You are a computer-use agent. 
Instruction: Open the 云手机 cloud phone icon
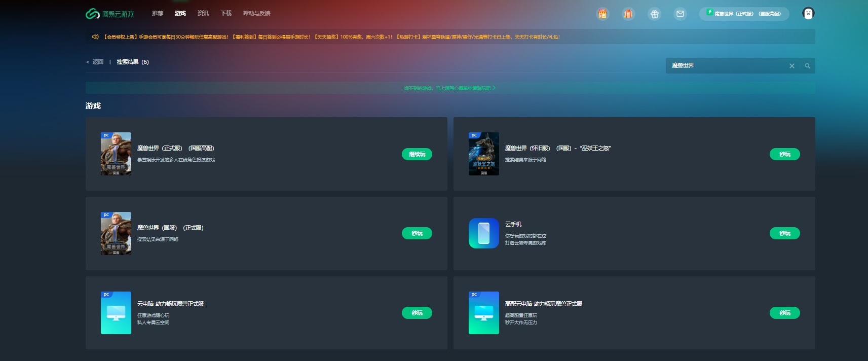coord(483,233)
